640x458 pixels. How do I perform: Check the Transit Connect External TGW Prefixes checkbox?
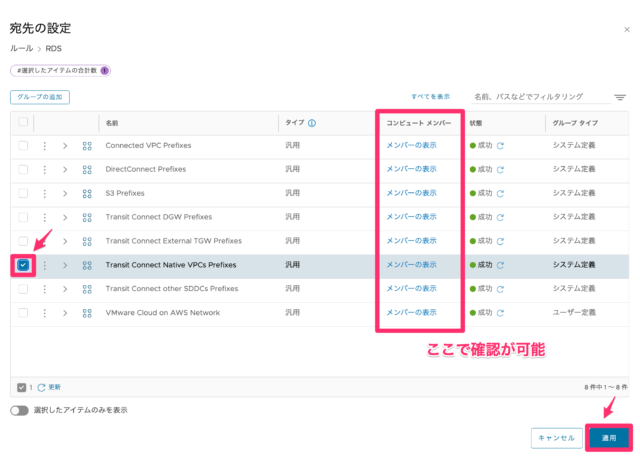coord(23,241)
